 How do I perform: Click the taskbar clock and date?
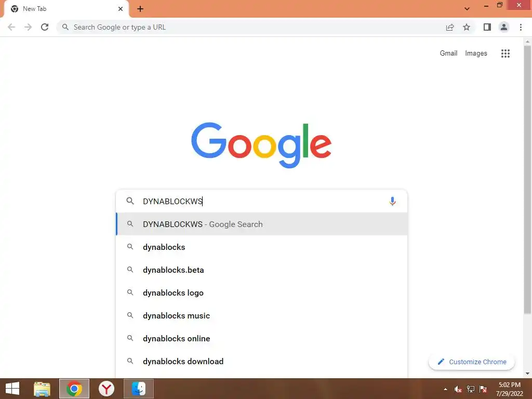pos(509,389)
